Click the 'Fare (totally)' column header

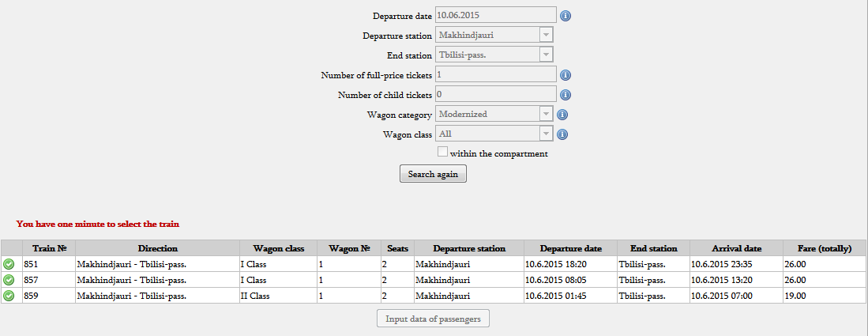point(825,248)
